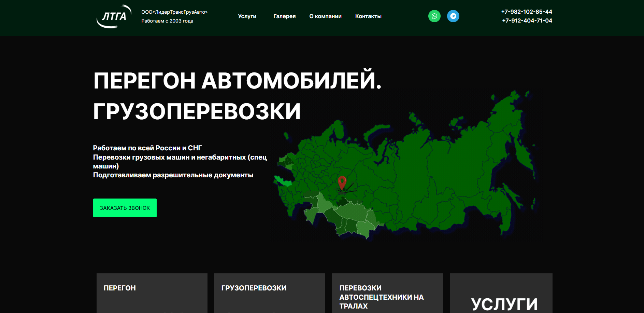Screen dimensions: 644x313
Task: Call the number +7-912-404-71-04
Action: click(527, 21)
